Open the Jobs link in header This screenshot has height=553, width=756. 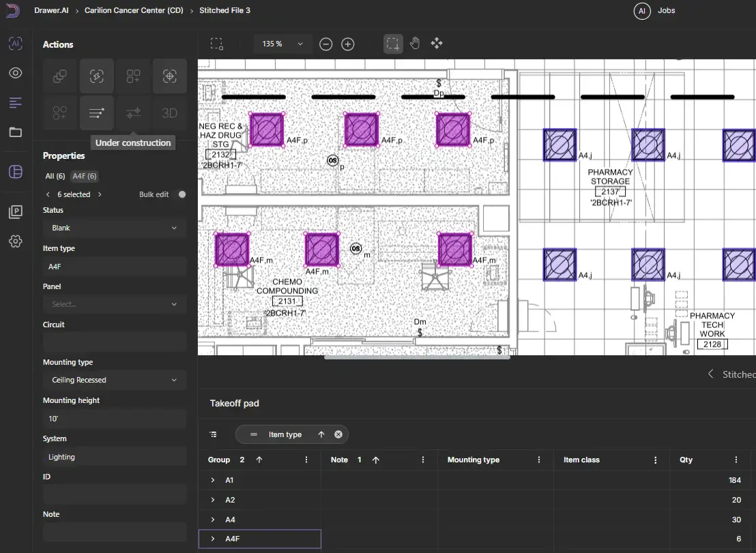pyautogui.click(x=667, y=11)
